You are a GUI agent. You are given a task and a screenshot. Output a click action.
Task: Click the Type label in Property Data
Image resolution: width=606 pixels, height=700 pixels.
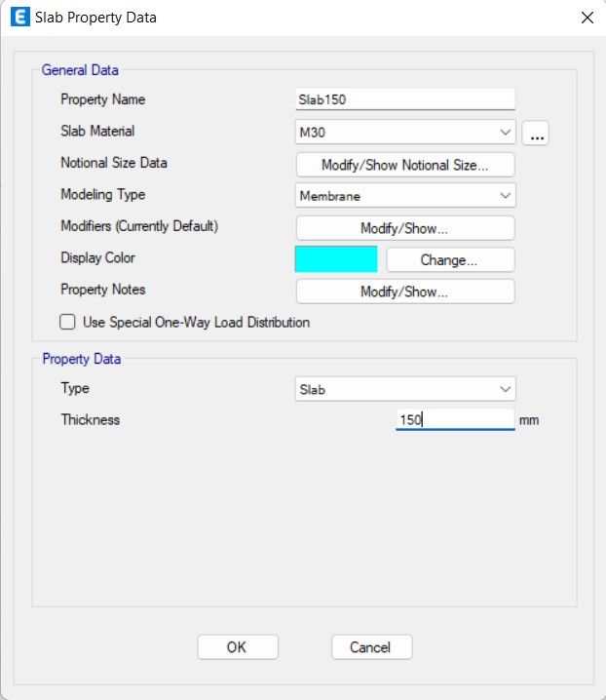(74, 388)
